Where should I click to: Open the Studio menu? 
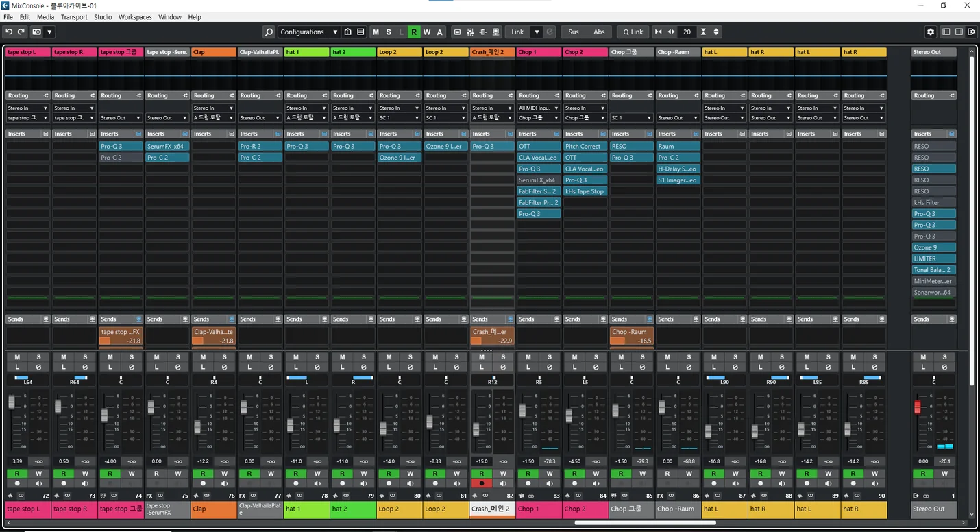pyautogui.click(x=103, y=17)
